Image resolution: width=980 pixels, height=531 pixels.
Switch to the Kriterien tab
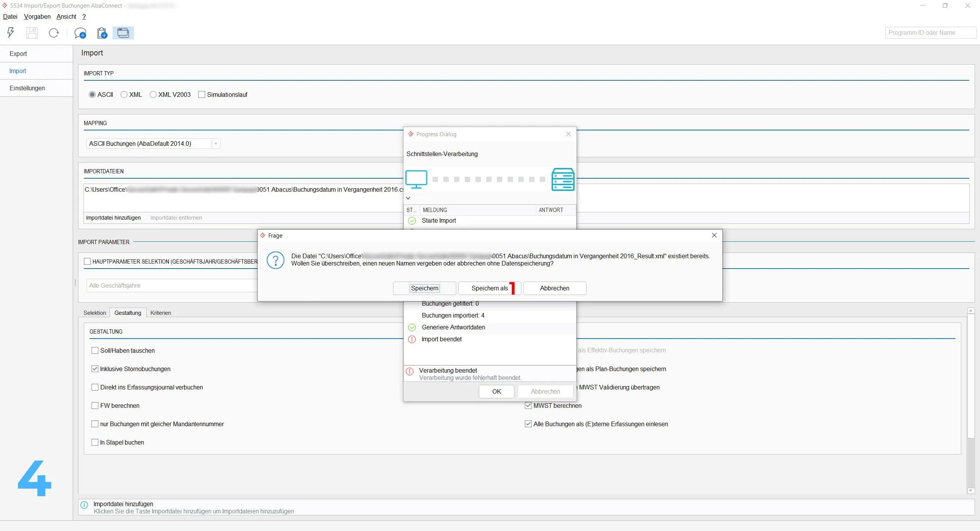(160, 313)
